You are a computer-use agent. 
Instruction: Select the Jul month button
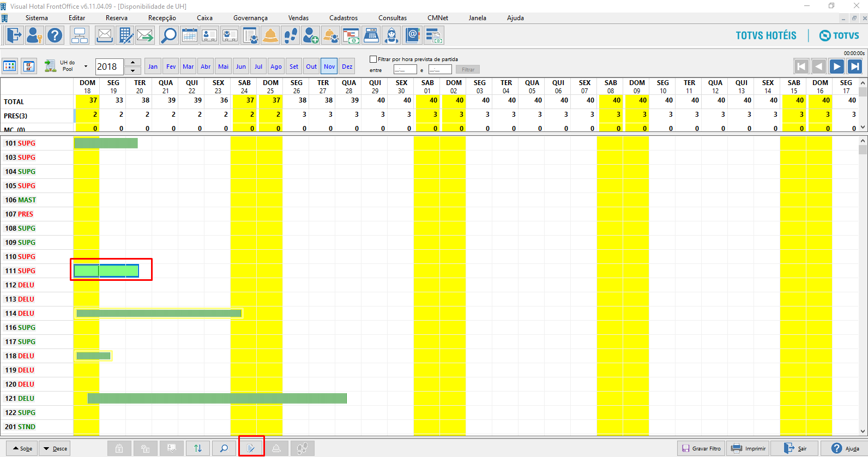click(x=258, y=67)
